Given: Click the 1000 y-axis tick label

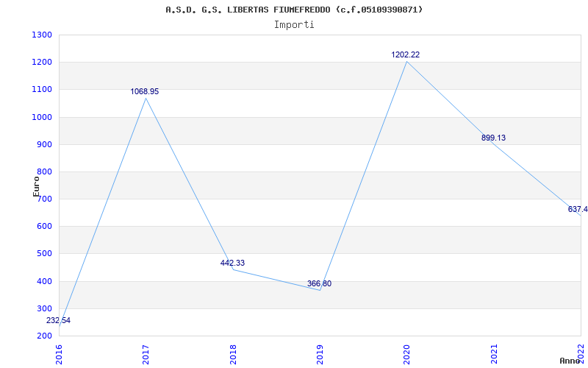Looking at the screenshot, I should tap(42, 117).
